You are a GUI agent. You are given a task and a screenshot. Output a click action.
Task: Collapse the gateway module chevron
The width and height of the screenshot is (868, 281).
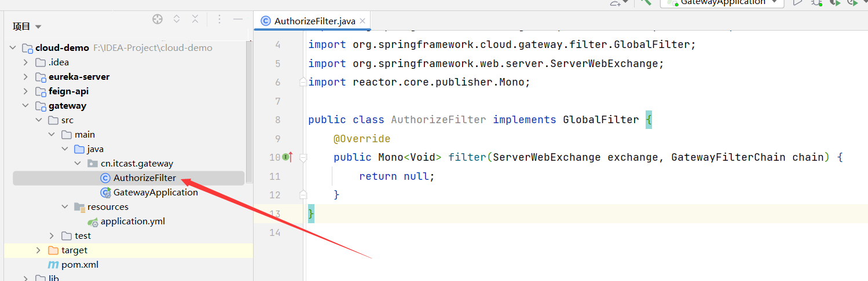(x=25, y=106)
